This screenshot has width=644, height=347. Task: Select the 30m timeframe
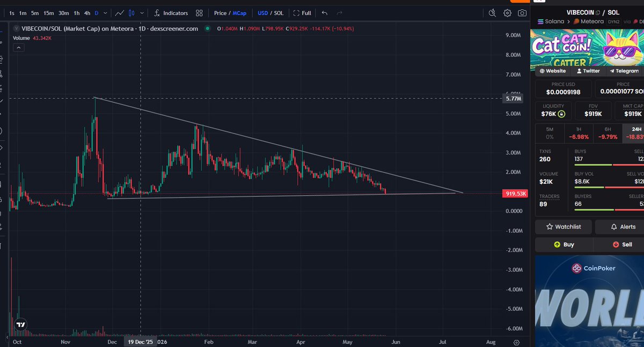pos(63,13)
